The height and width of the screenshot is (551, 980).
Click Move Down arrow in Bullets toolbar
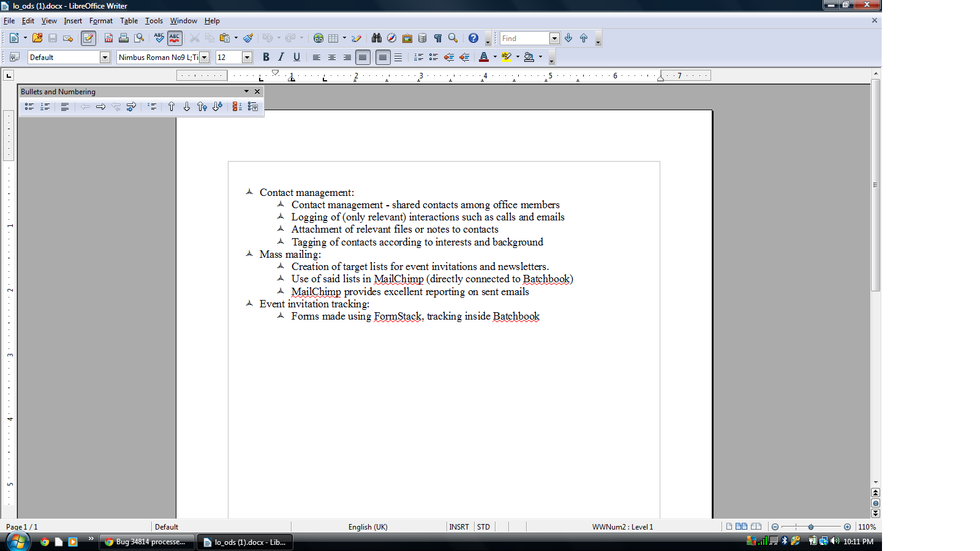[x=187, y=107]
